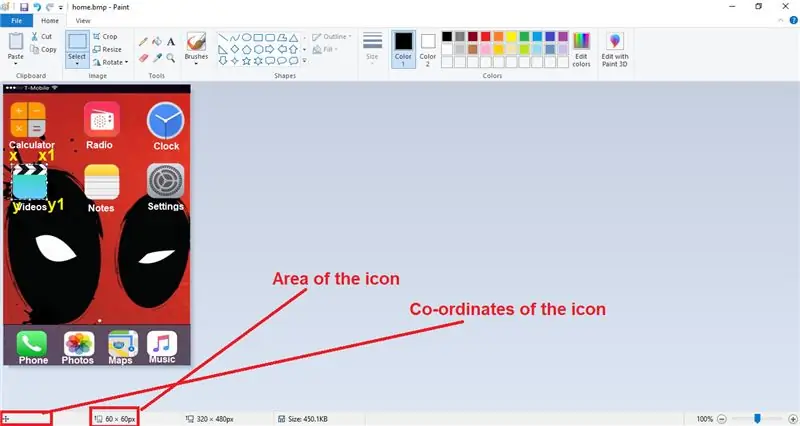Switch to the Home tab

(x=49, y=20)
